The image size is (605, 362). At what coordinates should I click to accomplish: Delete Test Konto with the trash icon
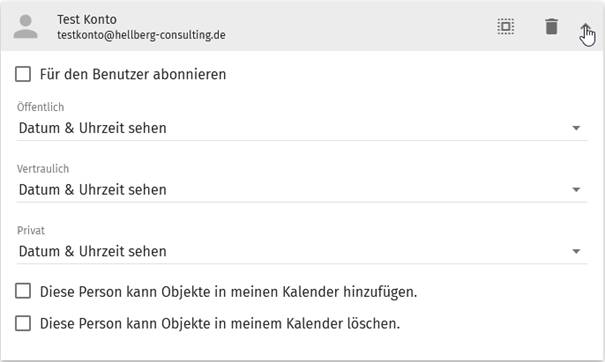click(551, 27)
